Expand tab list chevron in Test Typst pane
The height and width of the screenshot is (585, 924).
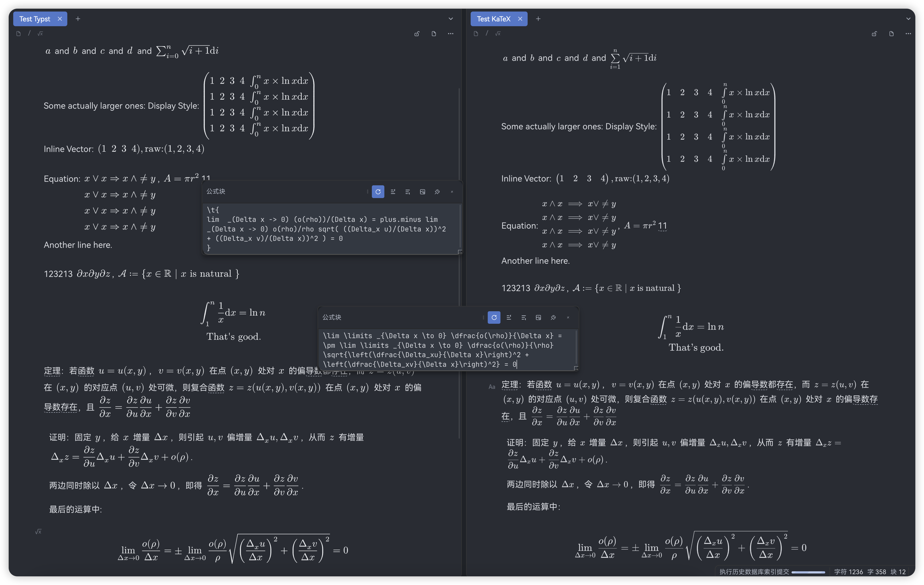pos(450,19)
